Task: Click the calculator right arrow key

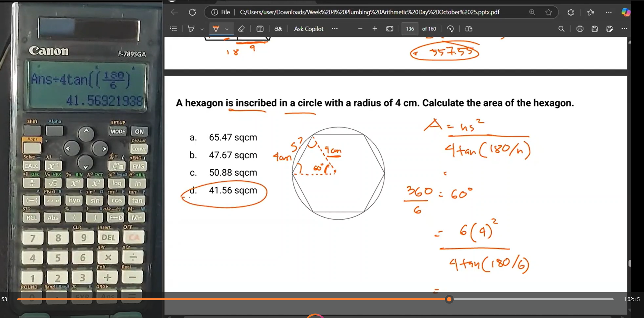Action: 100,149
